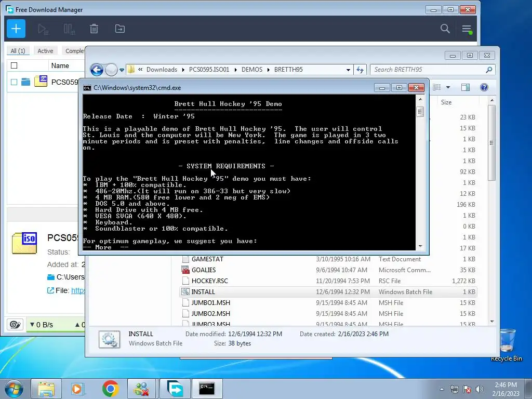Click the breadcrumb overflow chevrons in address bar

[140, 70]
